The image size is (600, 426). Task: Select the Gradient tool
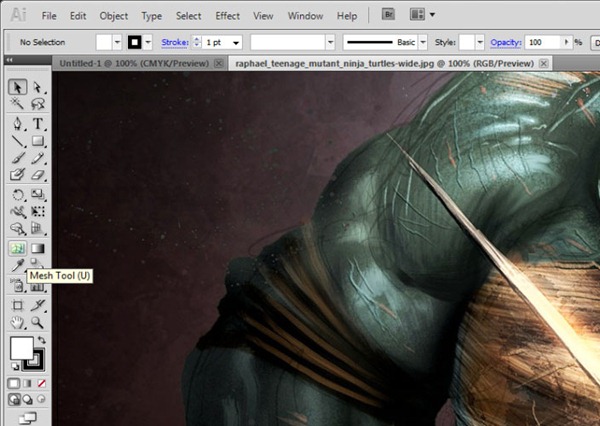(38, 248)
